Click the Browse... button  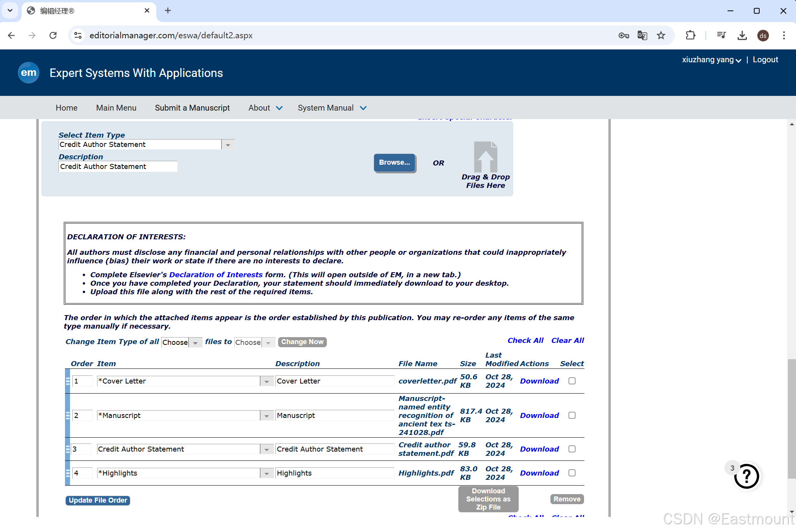[x=394, y=162]
